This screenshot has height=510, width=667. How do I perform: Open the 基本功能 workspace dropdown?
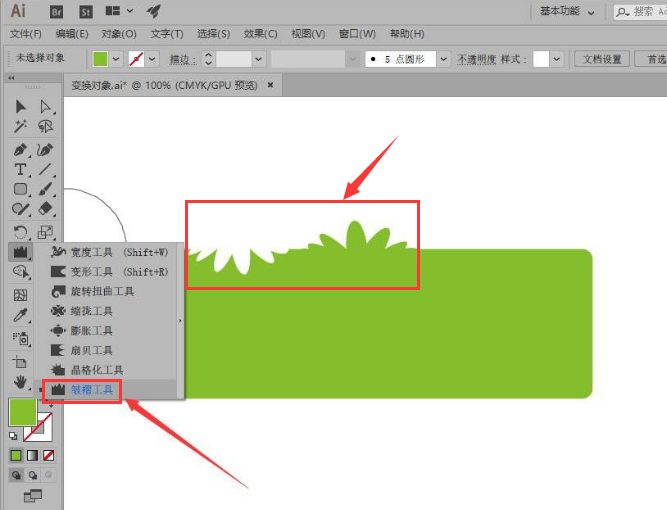pos(592,11)
